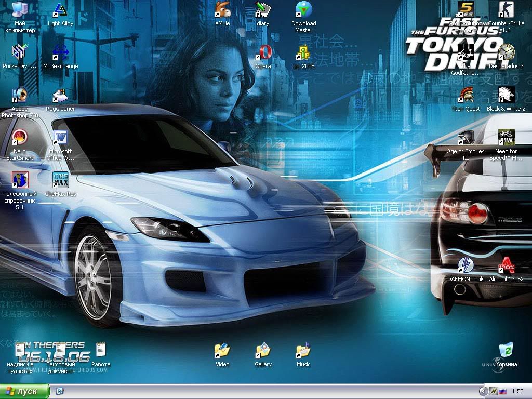The width and height of the screenshot is (532, 399).
Task: Open the Alcohol 120% shortcut
Action: click(506, 265)
